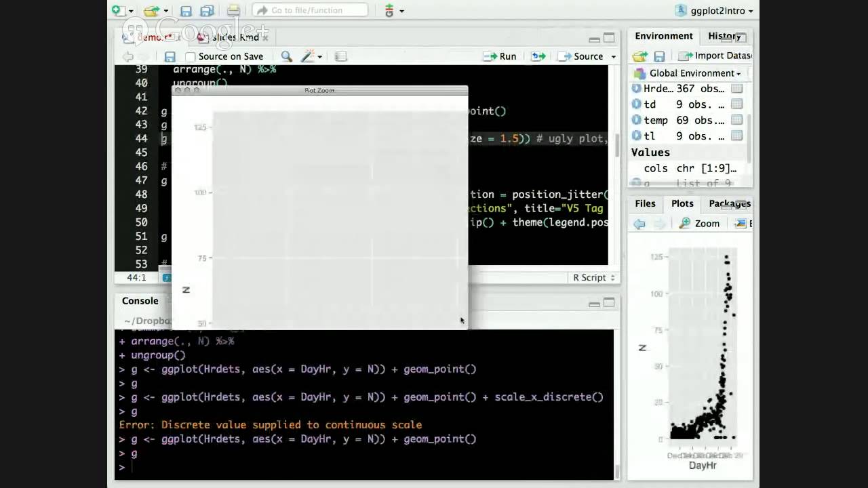Screen dimensions: 868x488
Task: Open the New File dropdown arrow
Action: coord(131,12)
